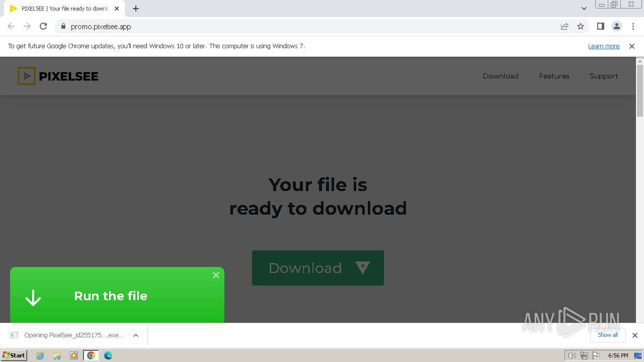Screen dimensions: 644x362
Task: Click the site lock icon
Action: [63, 26]
